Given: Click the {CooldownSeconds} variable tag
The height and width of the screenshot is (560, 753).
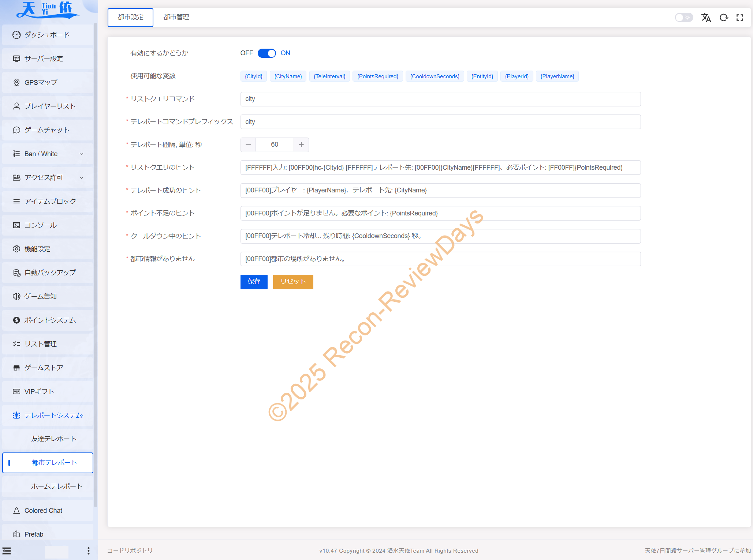Looking at the screenshot, I should pos(435,76).
